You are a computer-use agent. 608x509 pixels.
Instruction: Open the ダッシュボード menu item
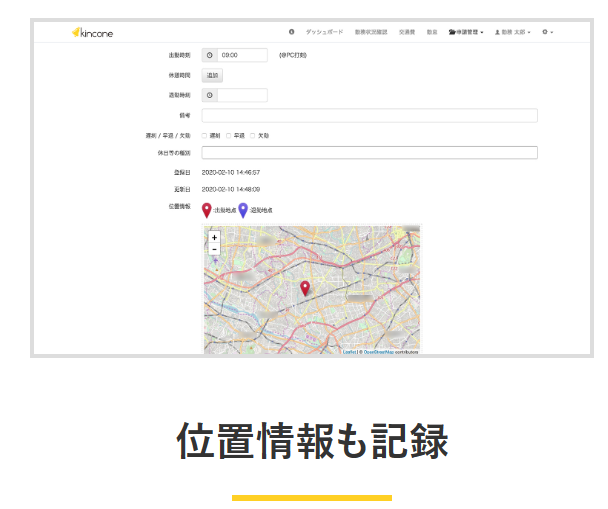[325, 32]
